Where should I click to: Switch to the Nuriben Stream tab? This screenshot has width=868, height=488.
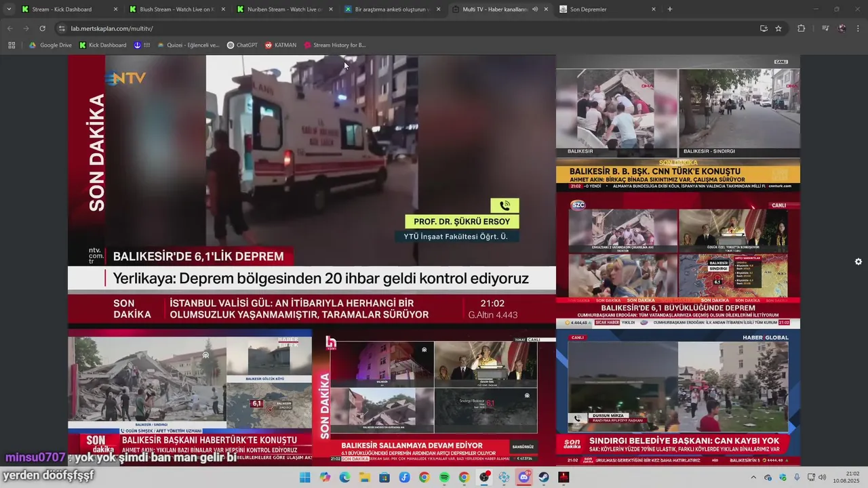point(285,9)
